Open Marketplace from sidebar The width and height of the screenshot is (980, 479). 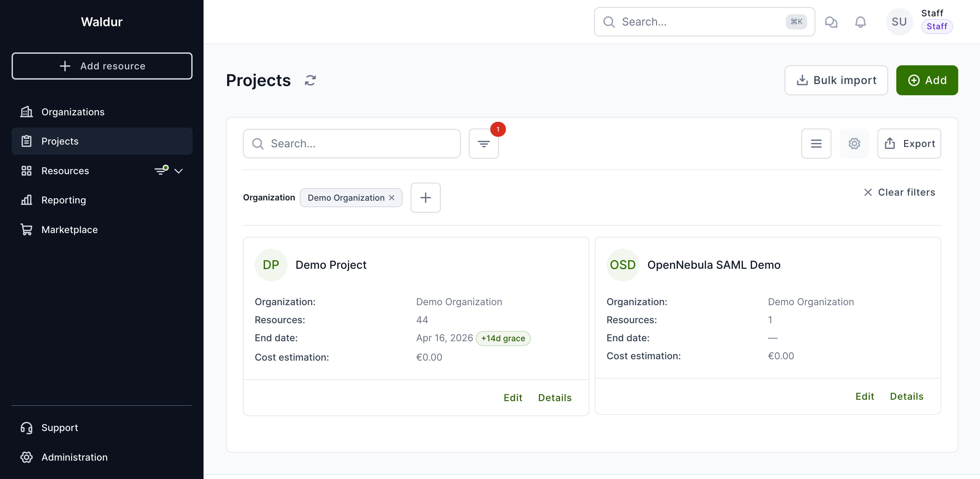pos(69,229)
